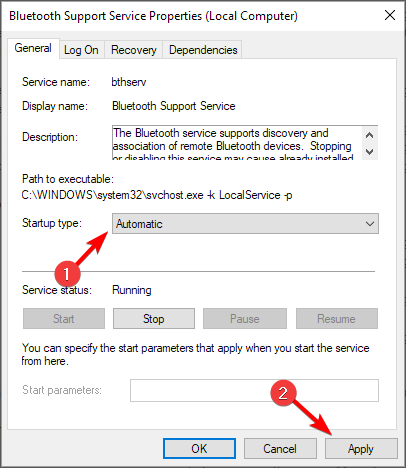Click inside the Start parameters field
The width and height of the screenshot is (406, 468).
(254, 390)
